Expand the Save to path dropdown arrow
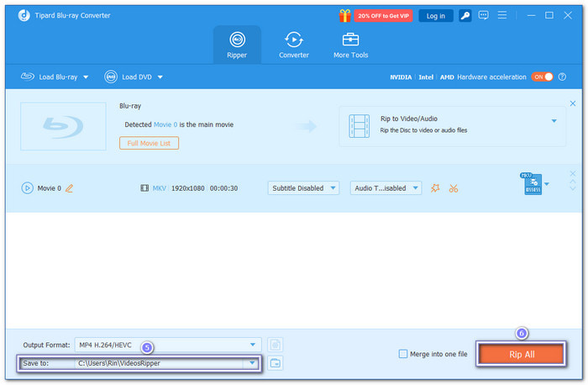This screenshot has width=588, height=385. pyautogui.click(x=252, y=363)
